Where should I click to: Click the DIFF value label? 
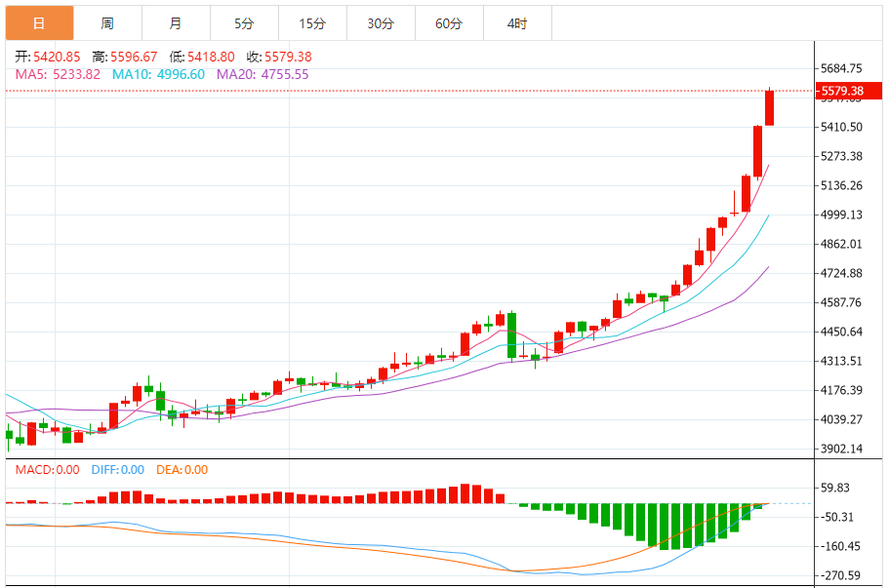click(117, 470)
